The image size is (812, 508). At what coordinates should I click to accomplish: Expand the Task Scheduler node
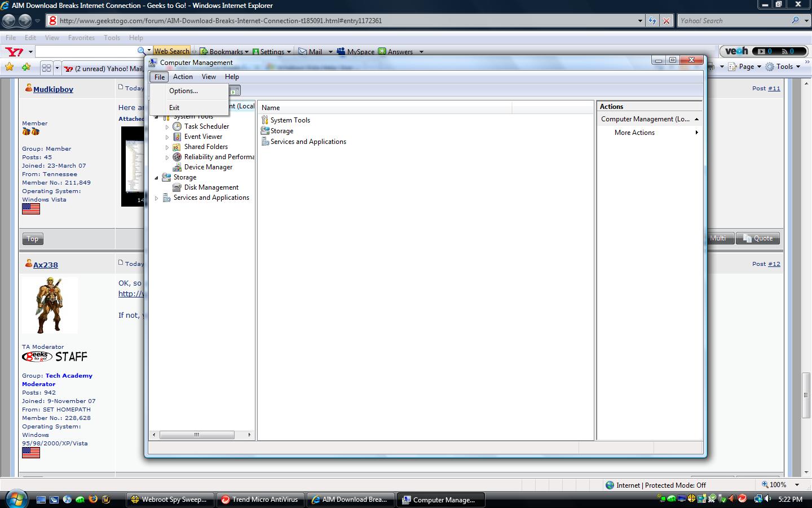tap(167, 127)
